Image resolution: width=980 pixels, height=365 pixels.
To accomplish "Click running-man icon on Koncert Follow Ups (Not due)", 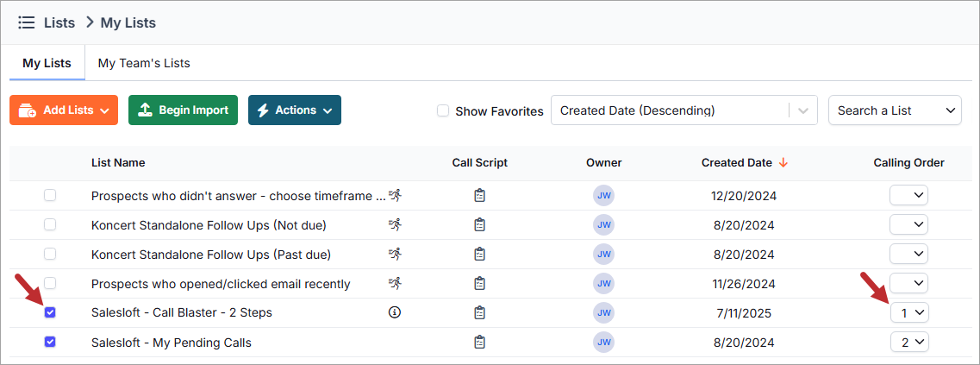I will (x=395, y=225).
